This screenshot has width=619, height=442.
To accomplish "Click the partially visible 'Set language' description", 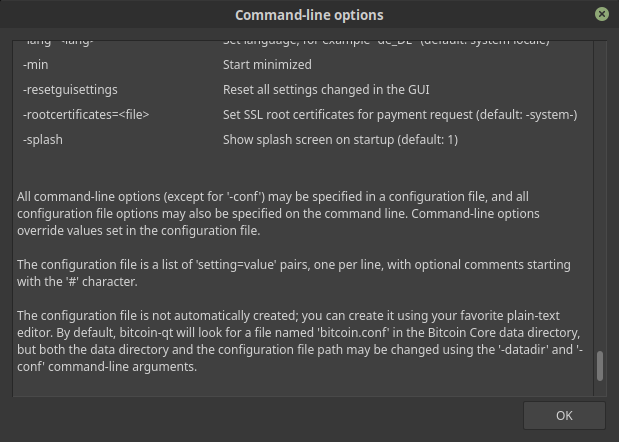I will tap(385, 43).
